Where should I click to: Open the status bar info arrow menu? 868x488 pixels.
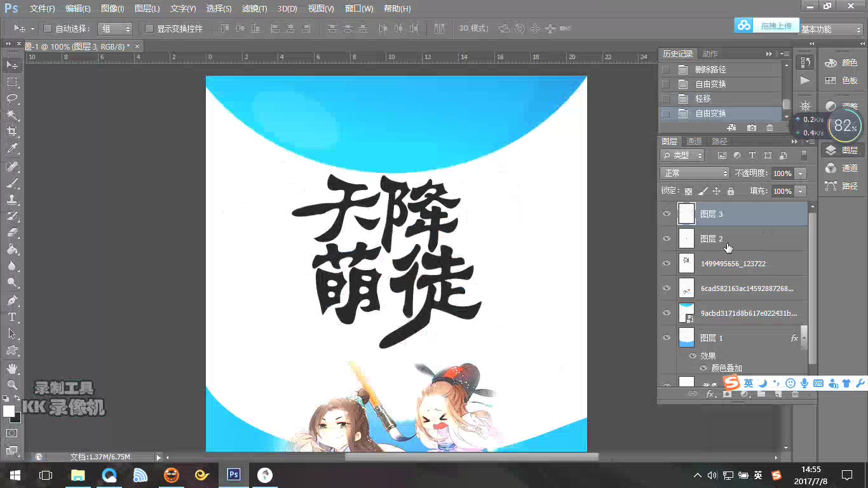click(159, 457)
